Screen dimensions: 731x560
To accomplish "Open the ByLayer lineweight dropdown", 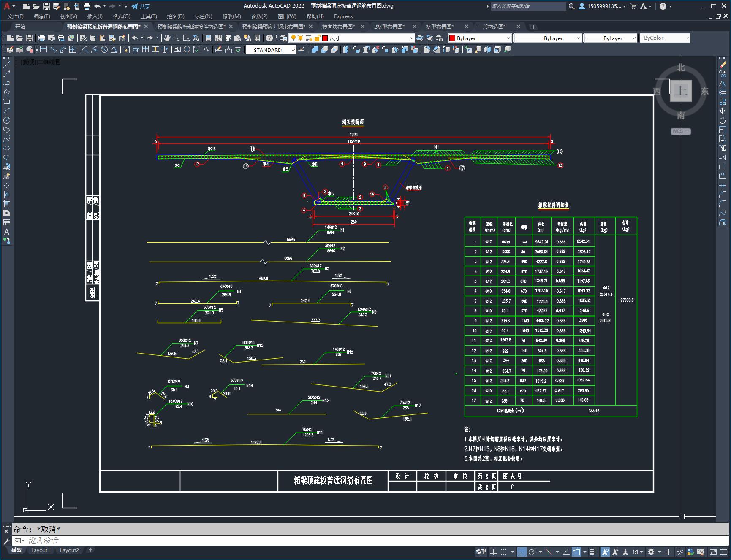I will click(x=611, y=38).
